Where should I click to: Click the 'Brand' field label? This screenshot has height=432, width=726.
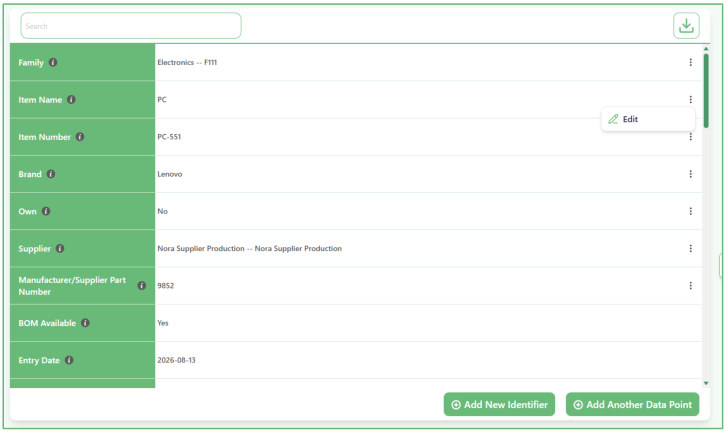point(30,174)
